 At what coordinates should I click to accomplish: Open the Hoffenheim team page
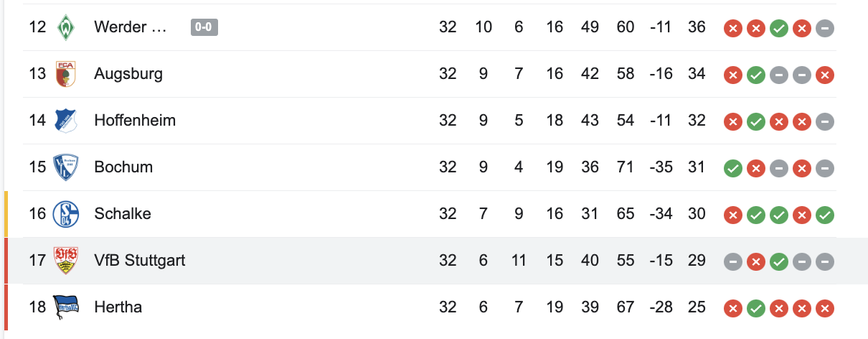[135, 121]
